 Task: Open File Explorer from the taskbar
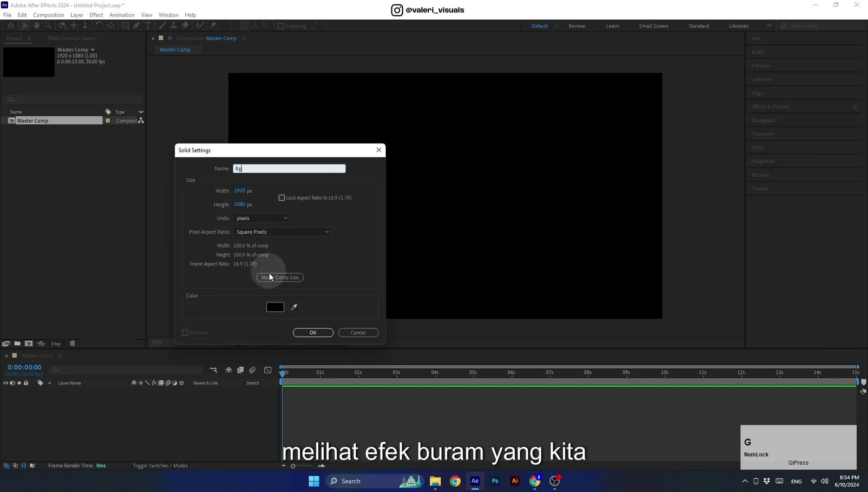click(x=435, y=481)
